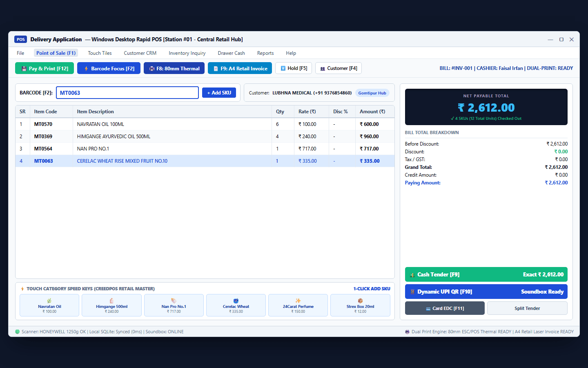Select row MT0570 Navratan Oil 100ML
The width and height of the screenshot is (588, 368).
point(205,124)
